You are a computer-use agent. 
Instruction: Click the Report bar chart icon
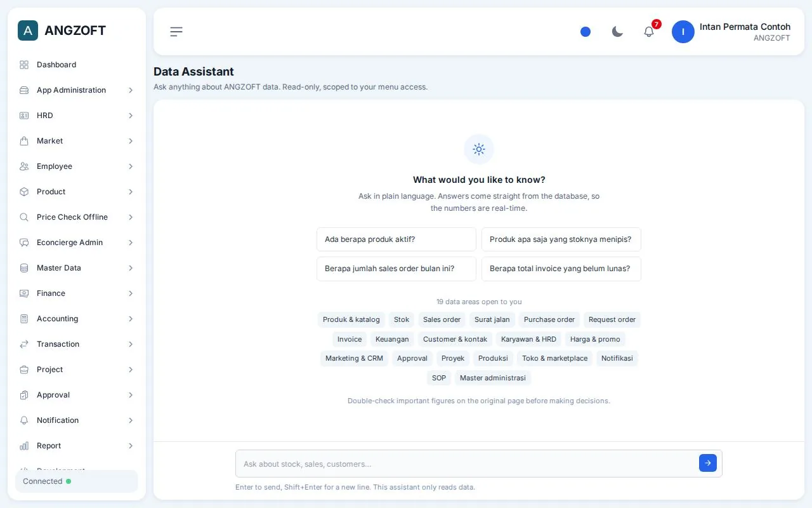tap(24, 446)
